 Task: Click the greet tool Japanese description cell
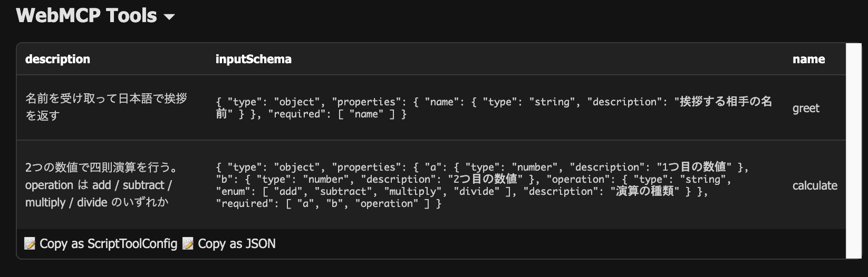click(106, 107)
